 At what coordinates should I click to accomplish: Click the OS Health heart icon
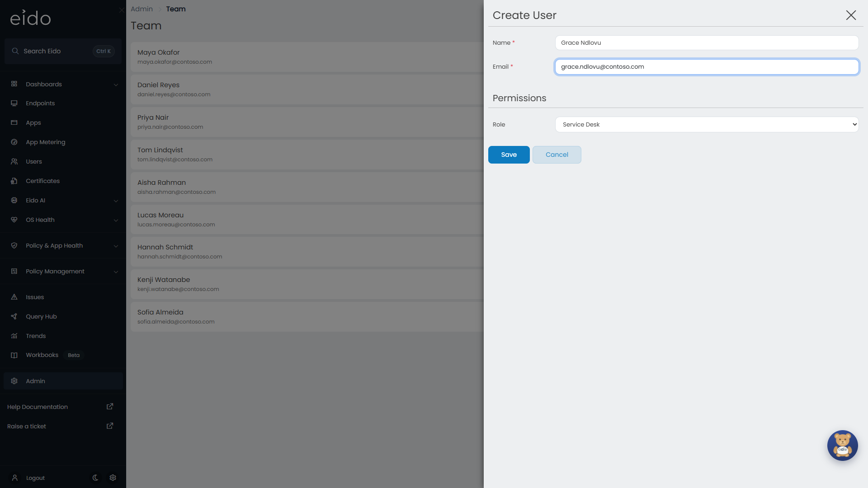coord(14,220)
